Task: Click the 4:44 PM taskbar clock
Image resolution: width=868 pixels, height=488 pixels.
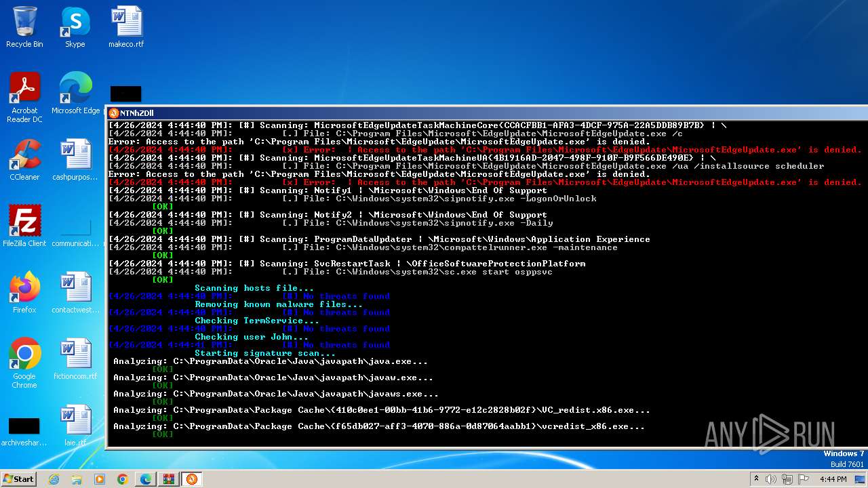Action: pos(833,479)
